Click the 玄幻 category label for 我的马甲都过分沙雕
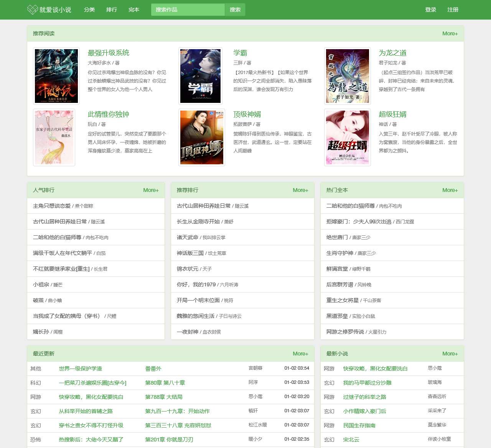The height and width of the screenshot is (448, 491). (330, 382)
